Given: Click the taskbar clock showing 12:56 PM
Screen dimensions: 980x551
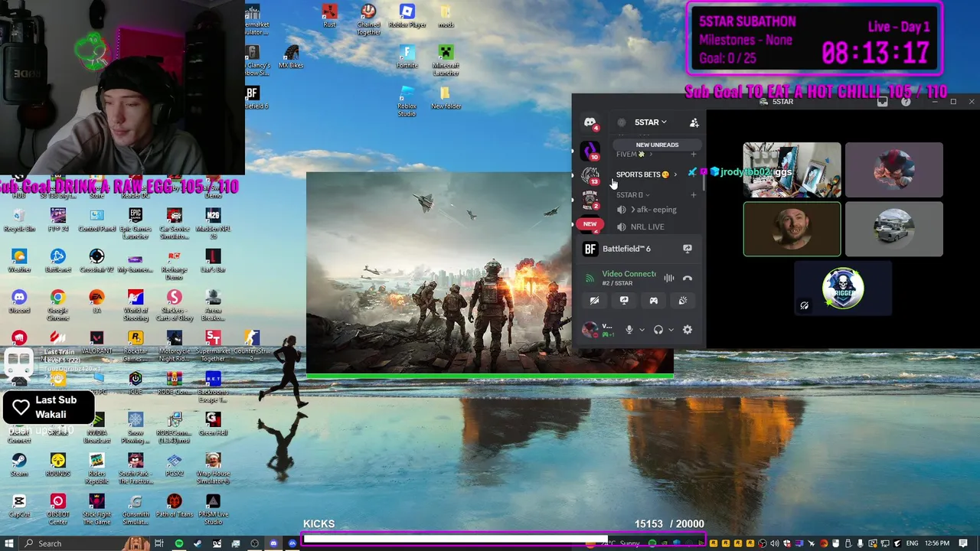Looking at the screenshot, I should (x=937, y=543).
